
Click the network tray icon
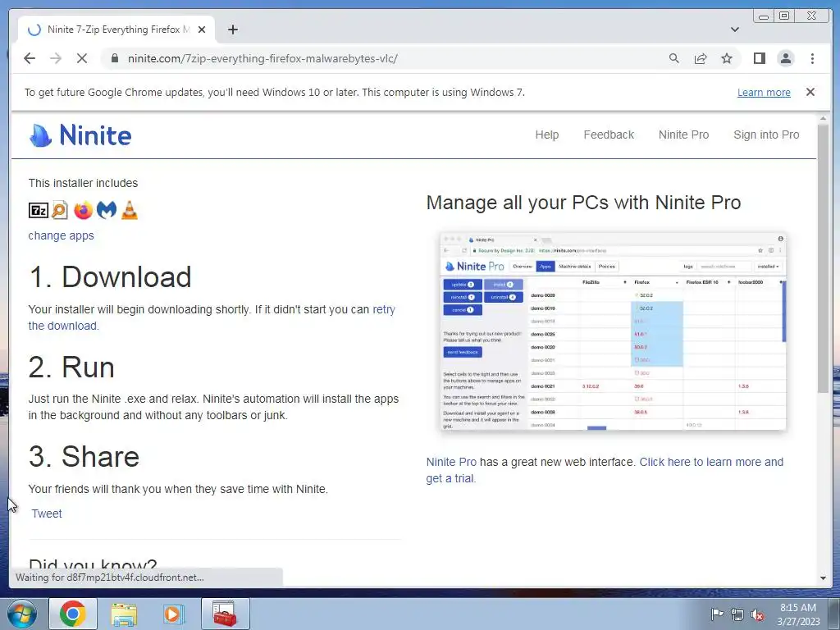pyautogui.click(x=737, y=614)
